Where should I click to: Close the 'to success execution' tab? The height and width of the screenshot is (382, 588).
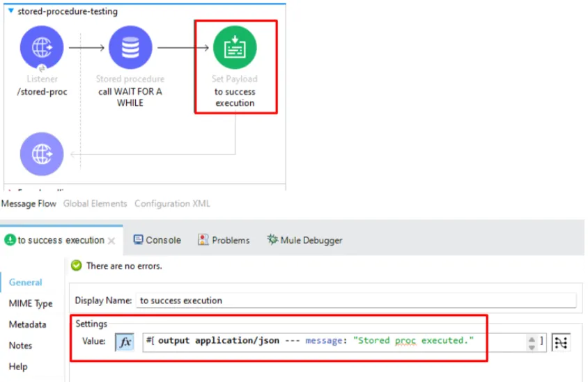click(x=111, y=241)
